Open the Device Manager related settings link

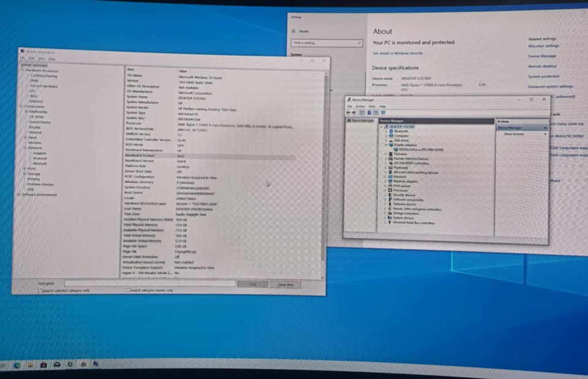[x=542, y=56]
